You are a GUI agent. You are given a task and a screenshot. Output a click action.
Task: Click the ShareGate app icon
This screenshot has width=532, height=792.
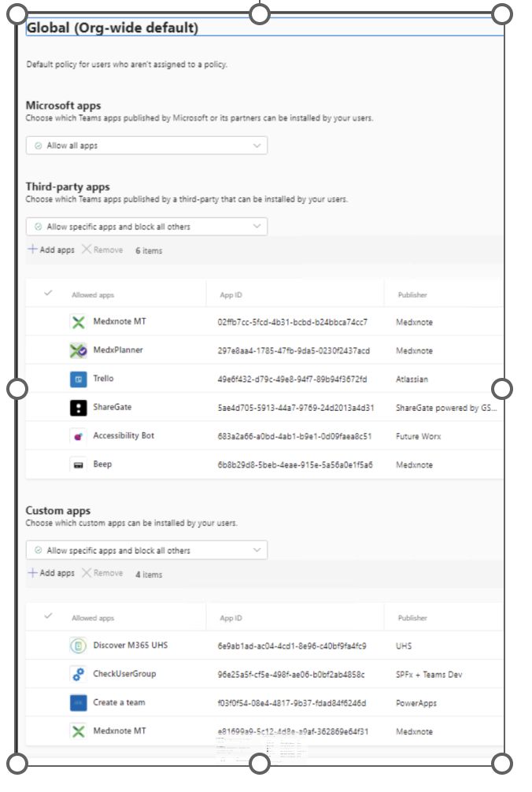78,407
